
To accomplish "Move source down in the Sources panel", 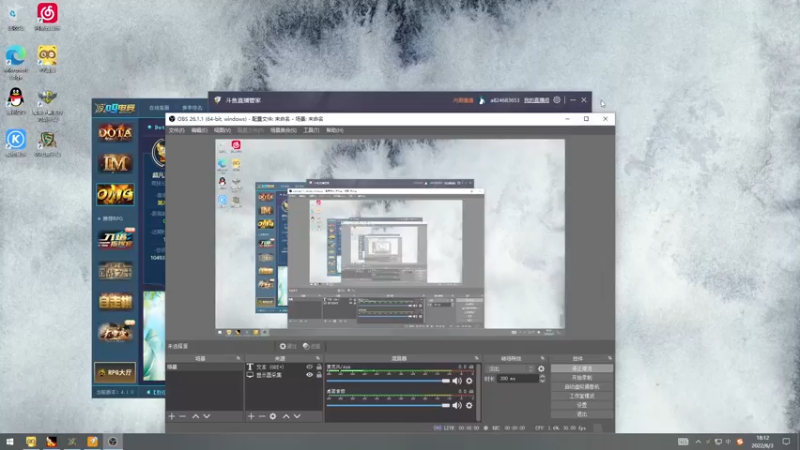I will [x=297, y=416].
